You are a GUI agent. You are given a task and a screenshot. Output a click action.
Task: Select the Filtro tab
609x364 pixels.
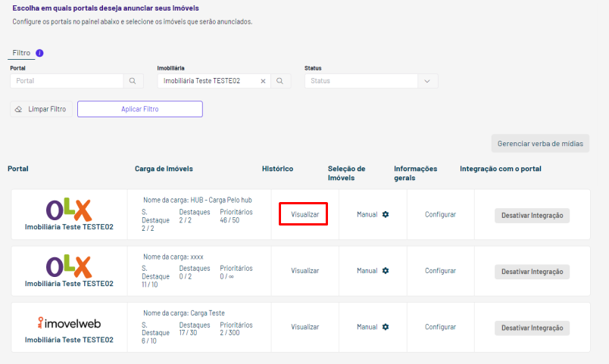point(21,53)
